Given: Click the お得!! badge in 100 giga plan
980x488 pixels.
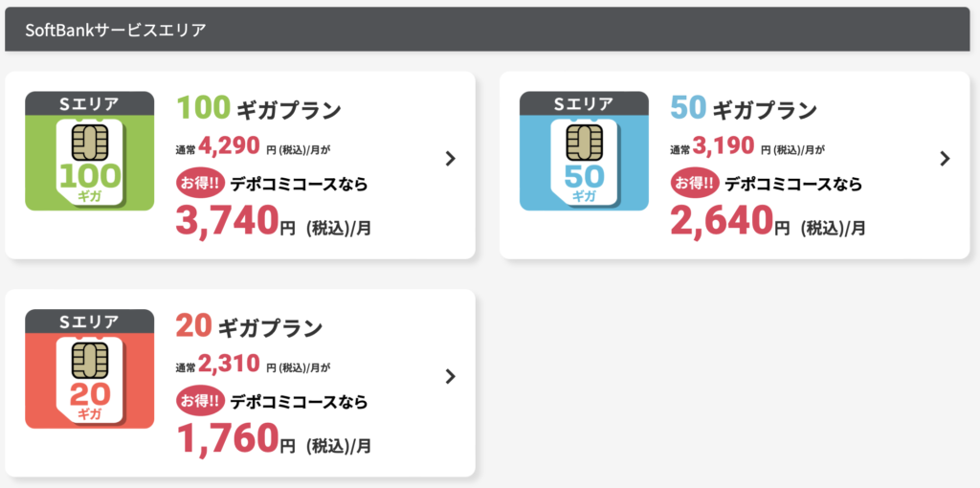Looking at the screenshot, I should (199, 184).
